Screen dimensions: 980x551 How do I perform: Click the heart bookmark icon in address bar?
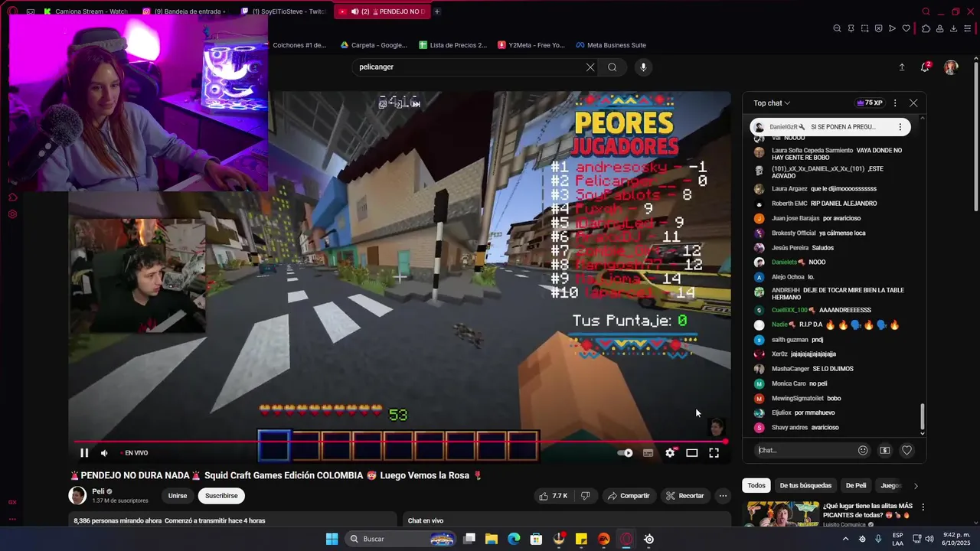click(906, 28)
